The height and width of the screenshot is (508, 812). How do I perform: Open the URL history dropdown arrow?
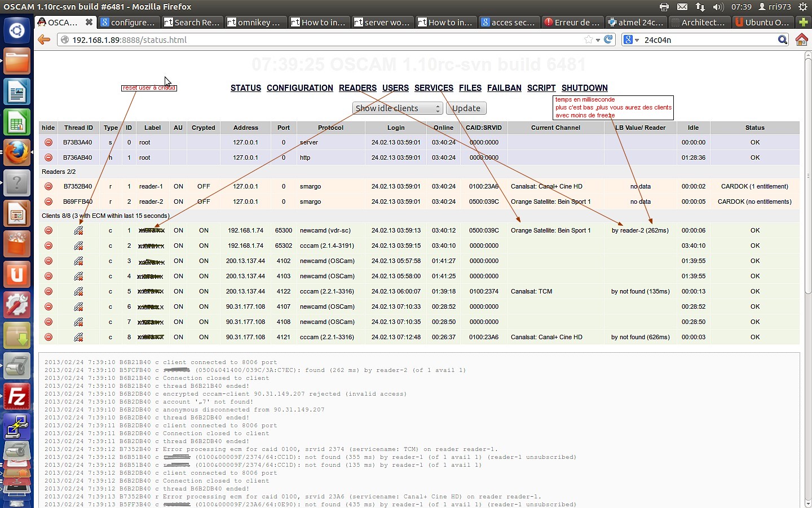tap(598, 40)
